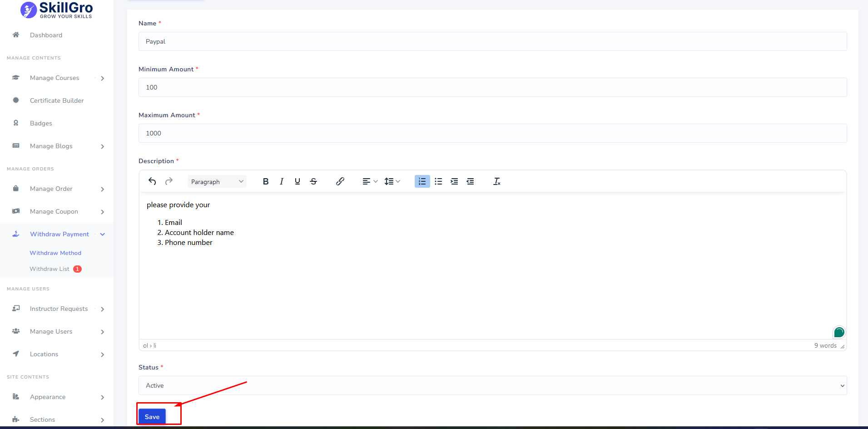Click the 9 words counter

click(x=825, y=345)
